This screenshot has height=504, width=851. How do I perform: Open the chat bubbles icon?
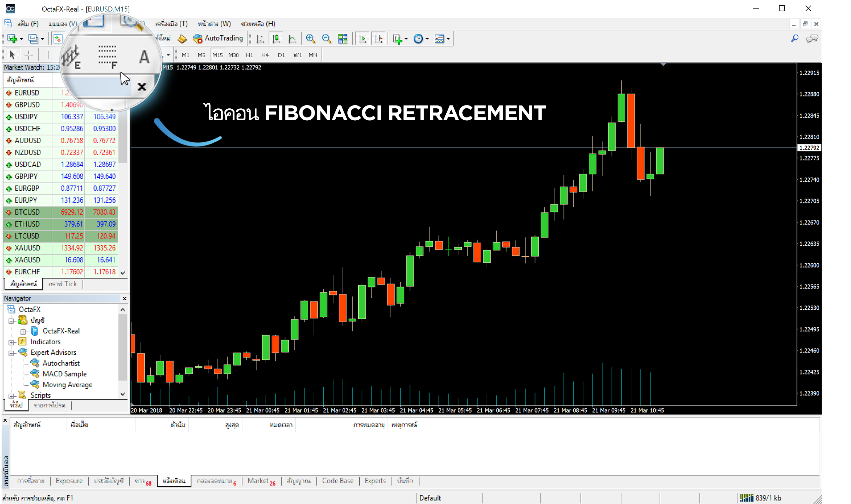[812, 39]
